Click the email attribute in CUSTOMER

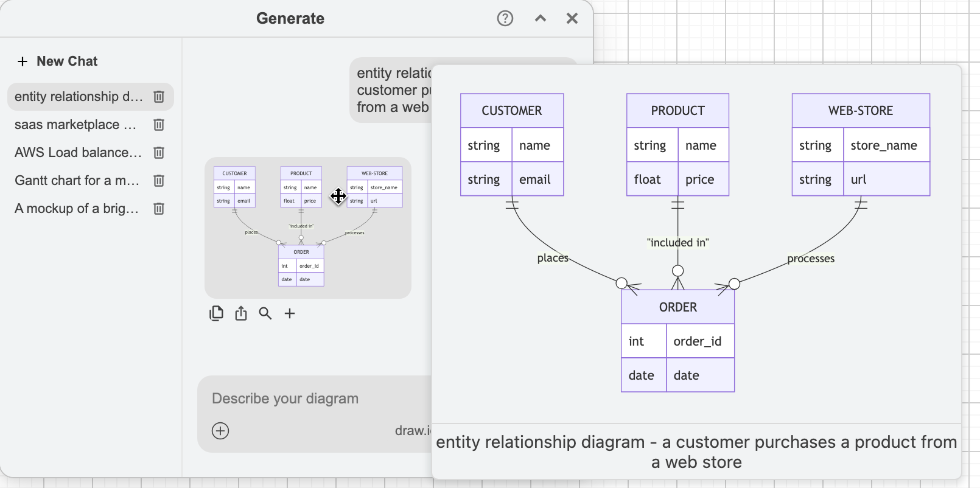[538, 180]
